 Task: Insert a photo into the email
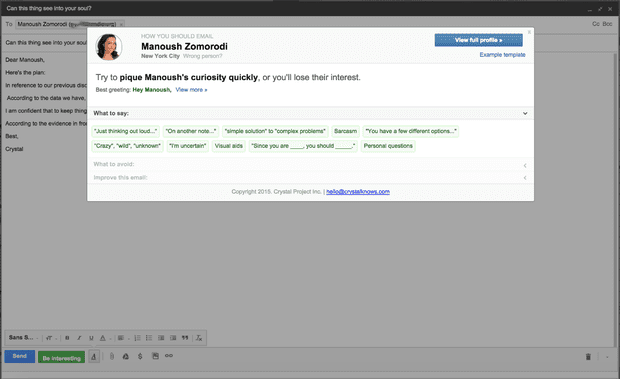click(x=155, y=356)
